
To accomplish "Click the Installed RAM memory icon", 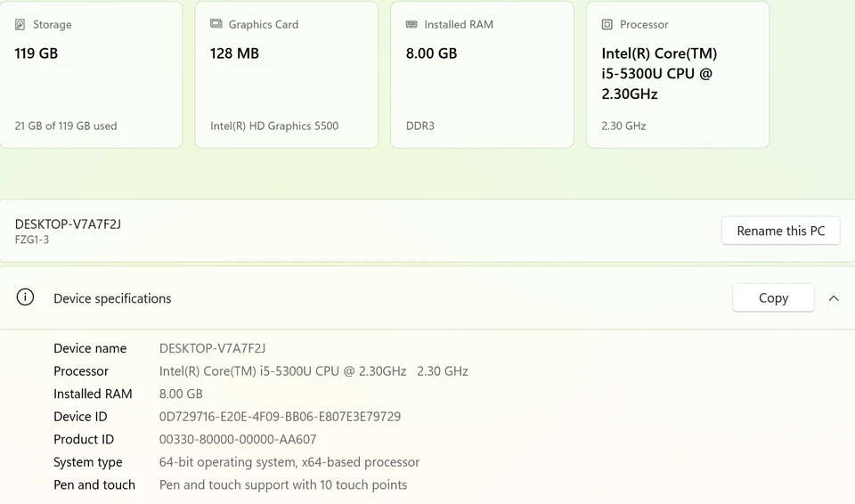I will (x=411, y=25).
